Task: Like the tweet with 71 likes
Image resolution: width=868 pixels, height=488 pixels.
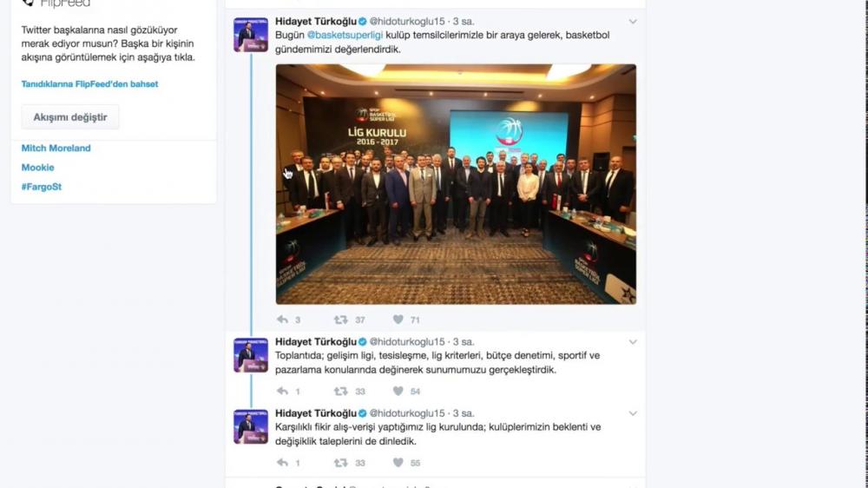Action: click(398, 320)
